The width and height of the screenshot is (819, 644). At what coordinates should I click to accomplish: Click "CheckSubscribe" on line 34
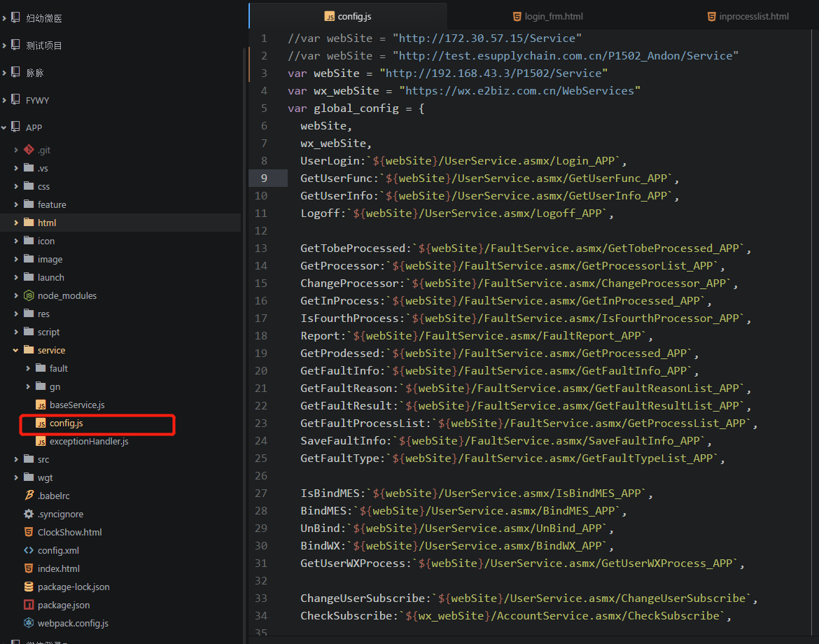pos(346,616)
